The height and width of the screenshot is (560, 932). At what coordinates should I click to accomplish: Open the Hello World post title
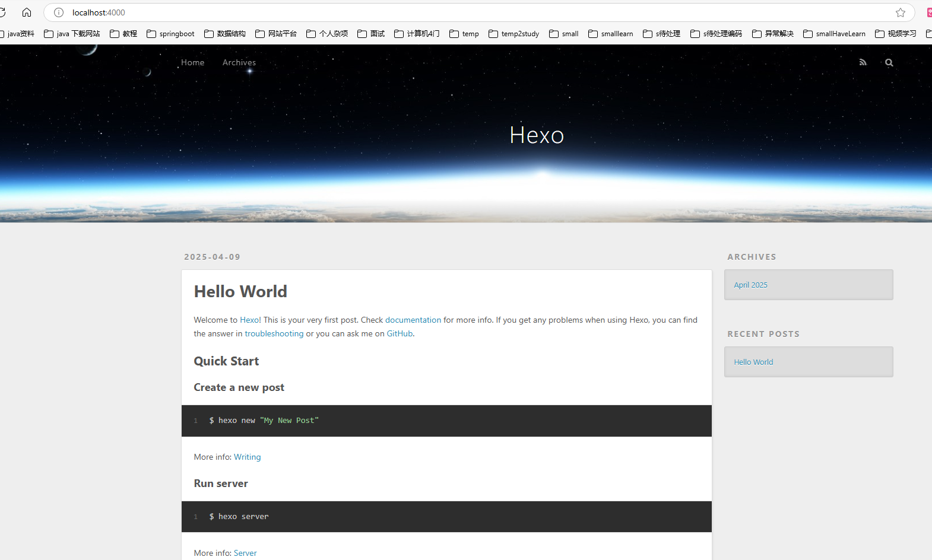tap(240, 291)
